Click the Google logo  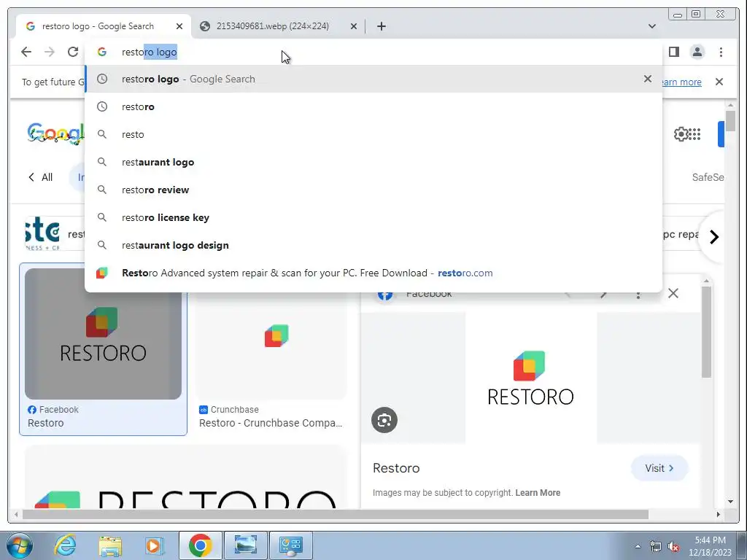coord(56,134)
